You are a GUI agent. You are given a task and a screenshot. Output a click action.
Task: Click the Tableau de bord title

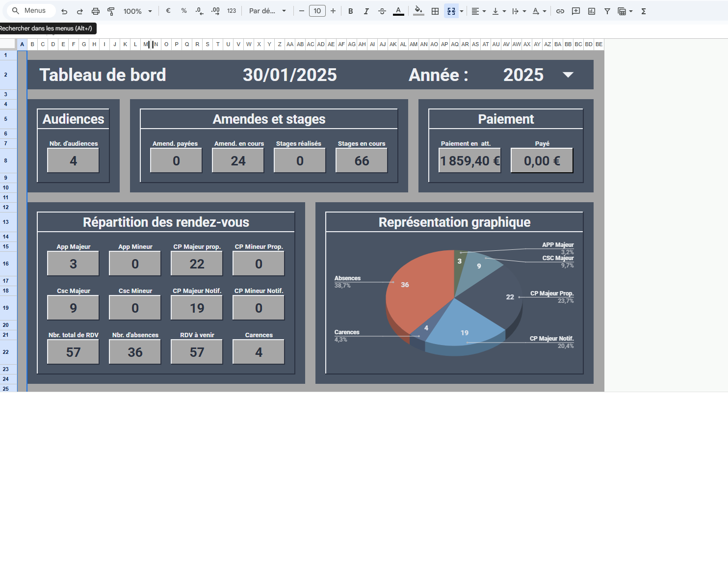pos(103,75)
